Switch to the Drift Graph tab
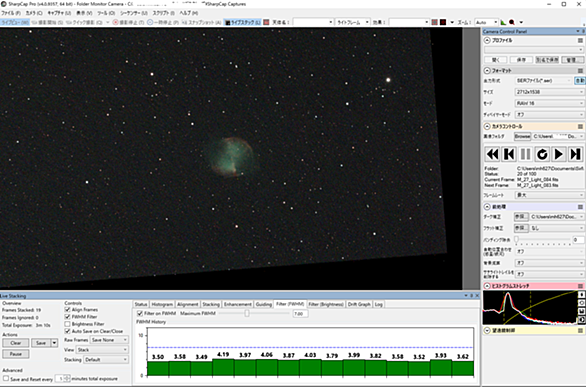The height and width of the screenshot is (387, 586). 359,304
